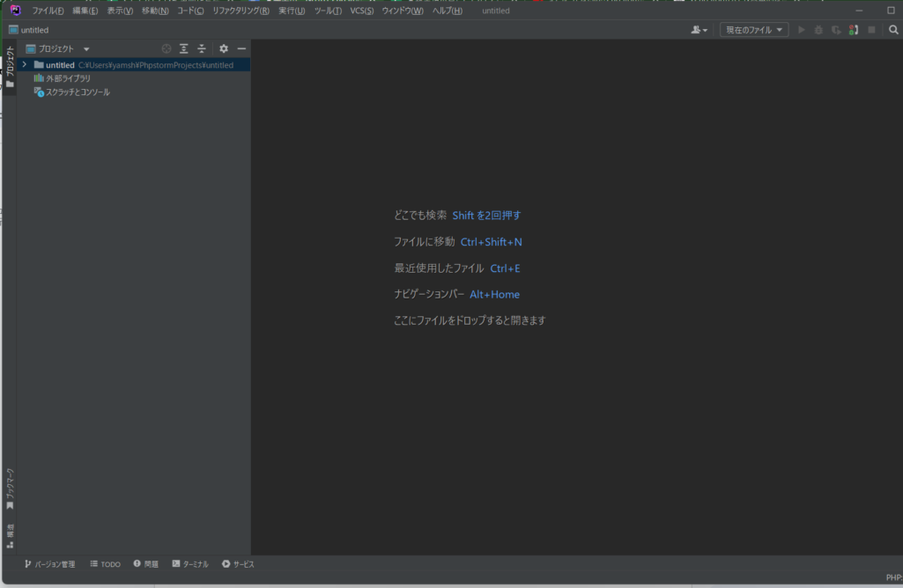Select スクラッチとコンソール in the project tree
The width and height of the screenshot is (903, 588).
pos(78,92)
